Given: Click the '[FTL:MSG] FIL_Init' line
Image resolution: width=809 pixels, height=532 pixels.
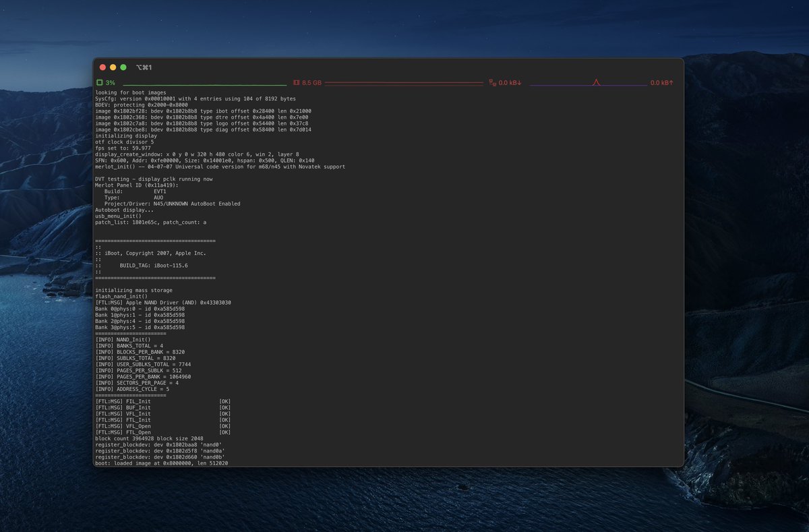Looking at the screenshot, I should pos(163,401).
